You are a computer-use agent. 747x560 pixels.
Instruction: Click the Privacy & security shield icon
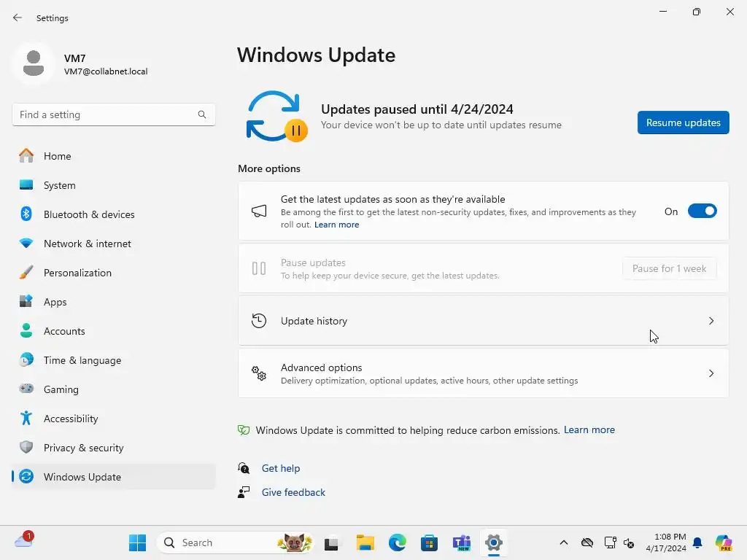[26, 447]
